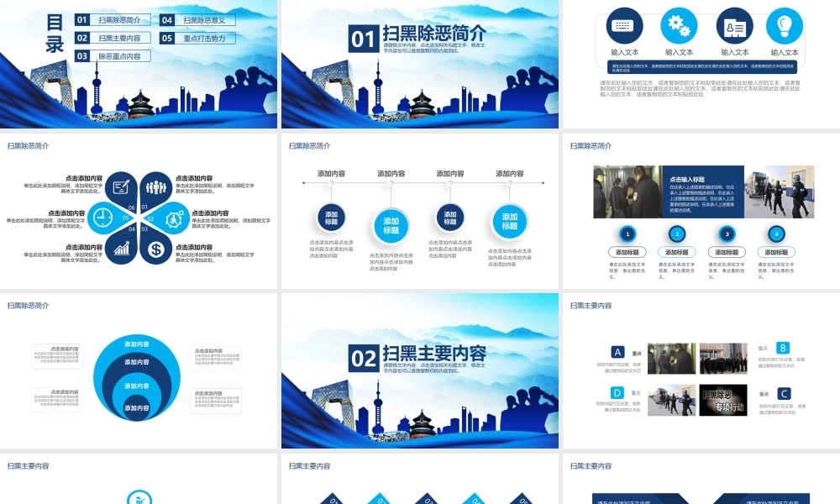Select the gear with person icon
Viewport: 840px width, 504px height.
174,218
